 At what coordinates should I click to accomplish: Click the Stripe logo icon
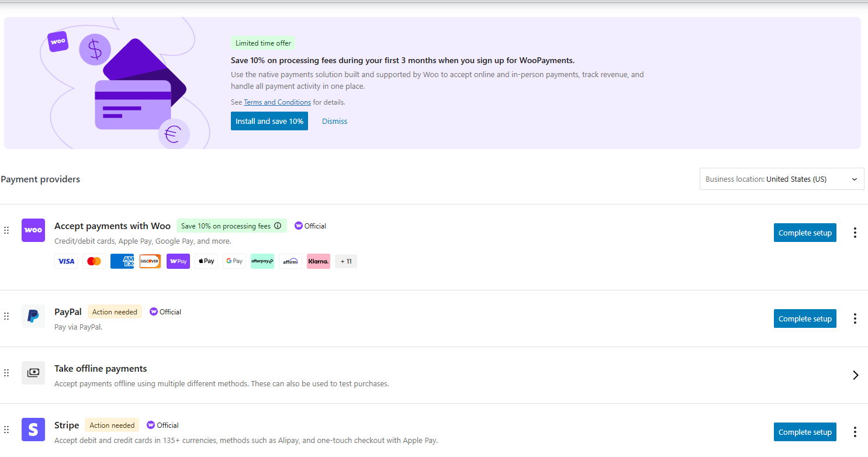33,430
